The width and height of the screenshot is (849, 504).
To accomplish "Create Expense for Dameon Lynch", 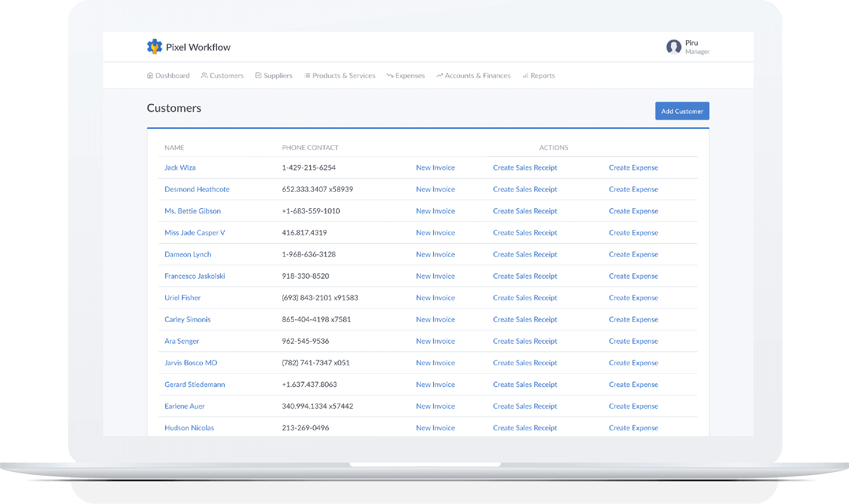I will click(x=633, y=255).
